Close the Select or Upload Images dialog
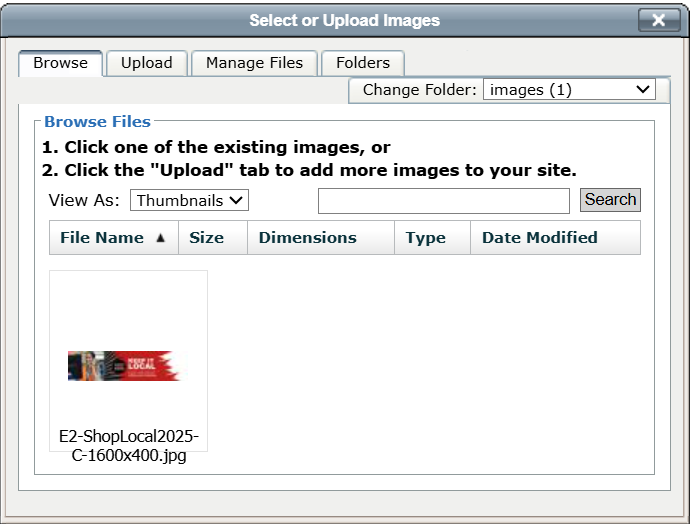 pyautogui.click(x=658, y=20)
